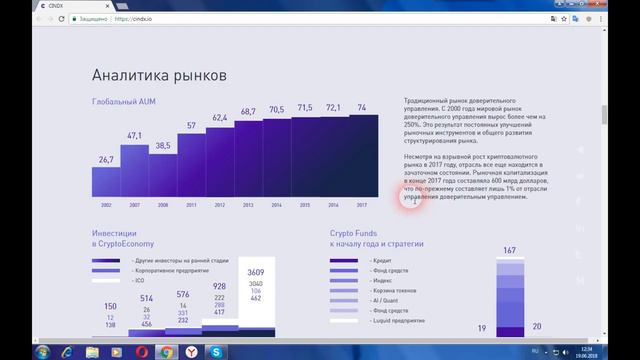This screenshot has width=640, height=360.
Task: Click the 2014 bar labeled 70,5
Action: point(277,158)
